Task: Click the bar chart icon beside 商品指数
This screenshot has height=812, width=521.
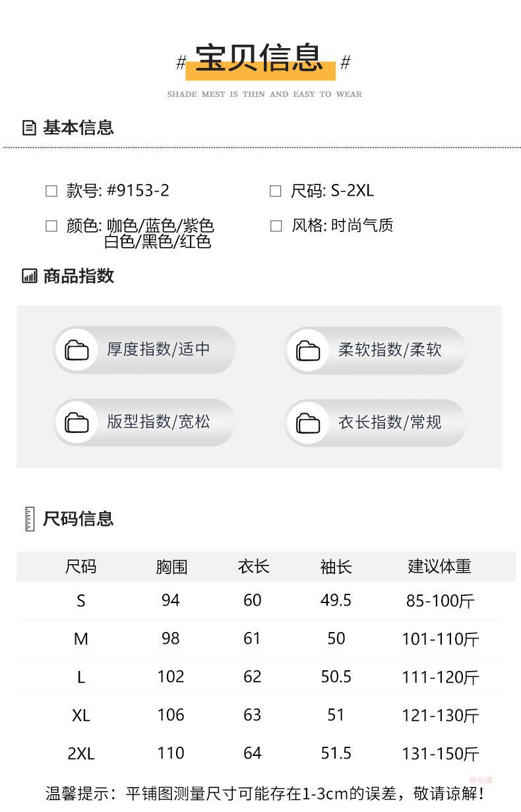Action: (x=29, y=276)
